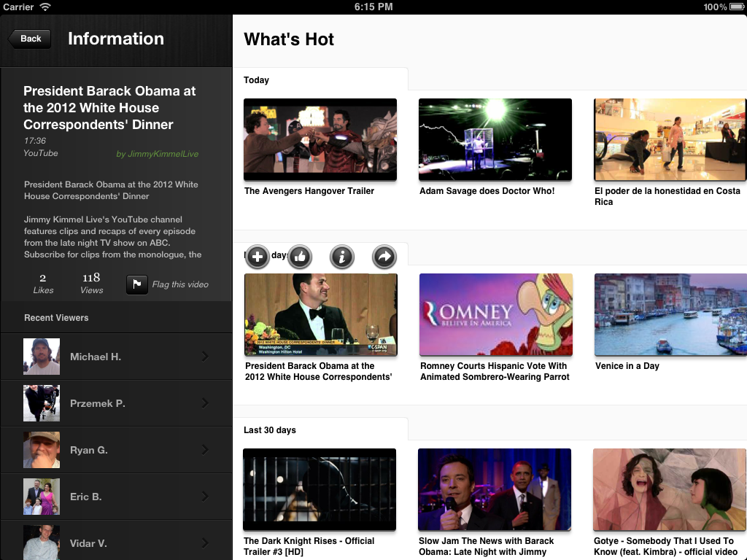Click the Jimmy Kimmel Live description paragraph

tap(112, 237)
